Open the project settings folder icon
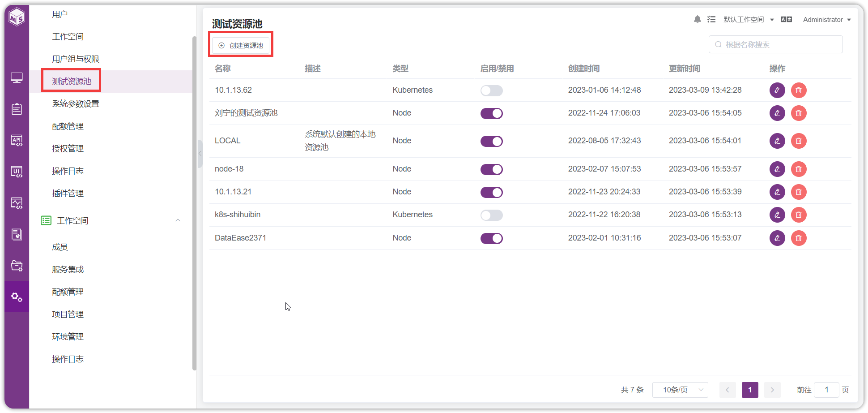Image resolution: width=868 pixels, height=413 pixels. coord(17,266)
